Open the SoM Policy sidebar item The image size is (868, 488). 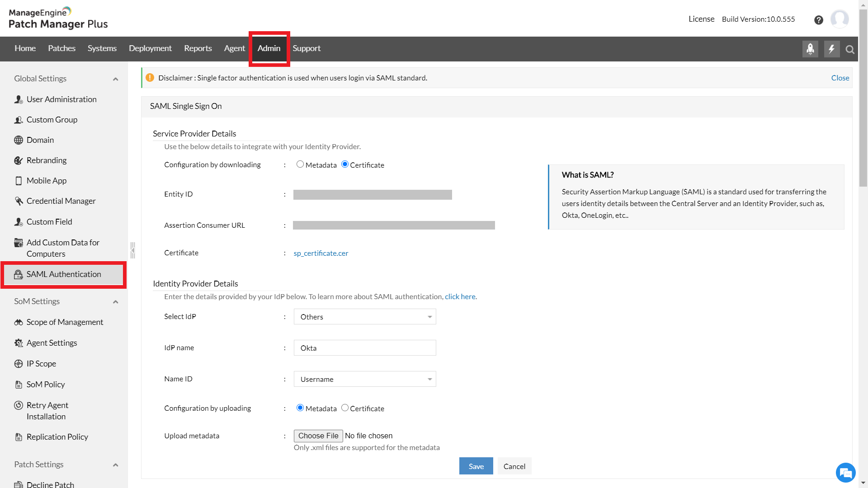[46, 385]
